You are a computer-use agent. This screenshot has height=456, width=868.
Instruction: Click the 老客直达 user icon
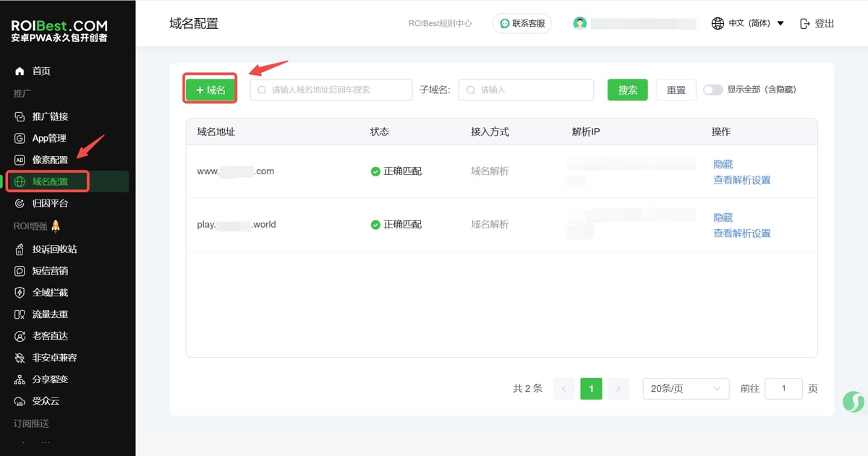(20, 335)
